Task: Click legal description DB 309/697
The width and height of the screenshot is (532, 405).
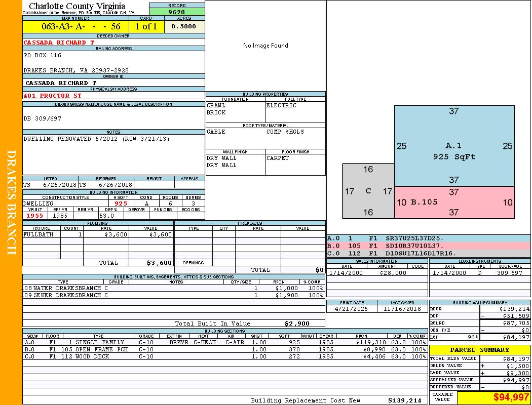Action: click(43, 118)
